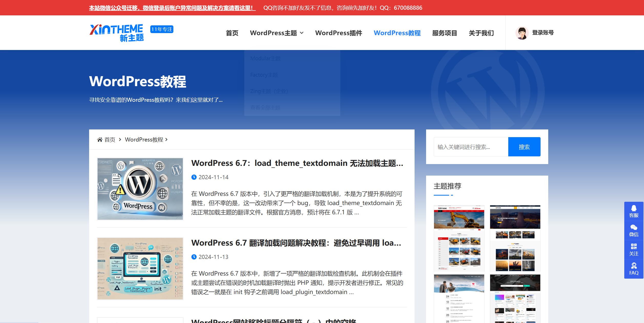Click clock icon beside 2024-11-13

pos(194,257)
